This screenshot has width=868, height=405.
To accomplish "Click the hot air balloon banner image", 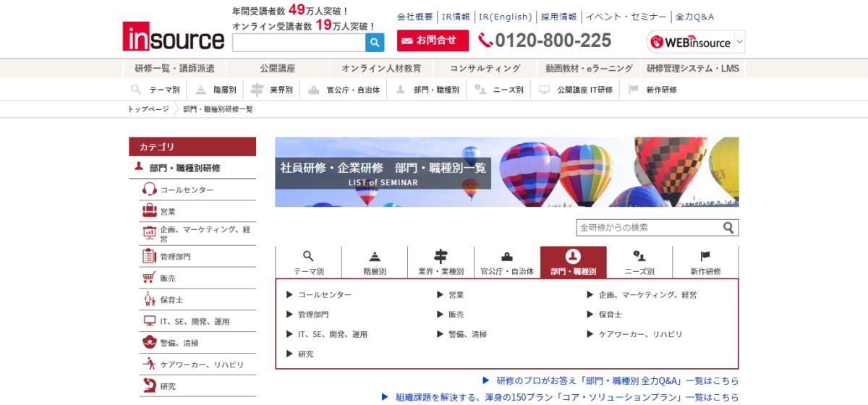I will 506,172.
